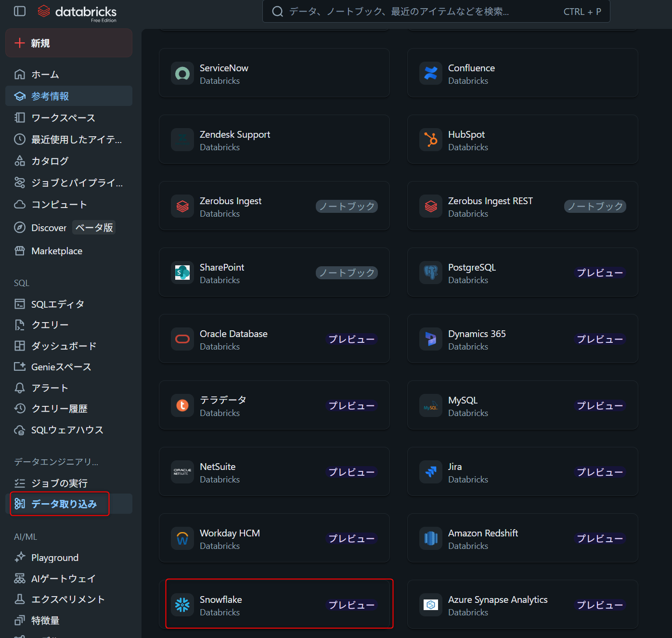This screenshot has height=638, width=672.
Task: Open Marketplace from the sidebar
Action: click(69, 250)
